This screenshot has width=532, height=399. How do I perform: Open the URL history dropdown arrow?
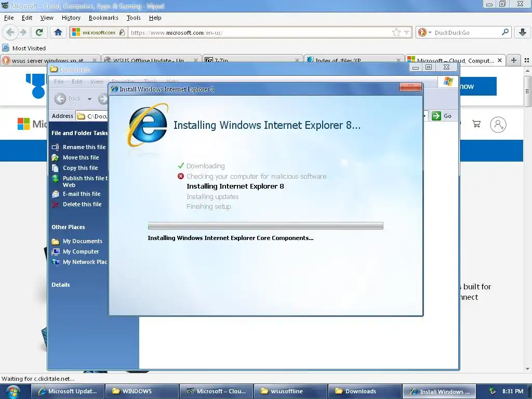(x=406, y=33)
